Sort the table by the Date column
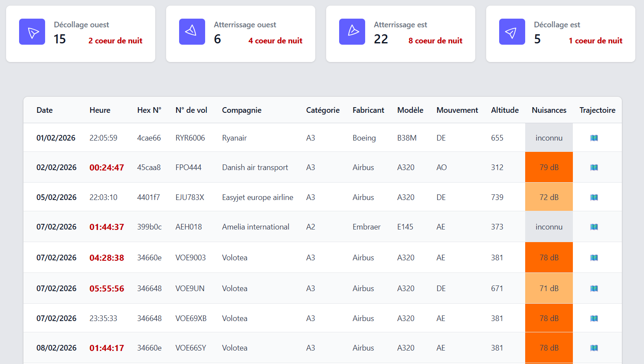This screenshot has width=644, height=364. (44, 110)
